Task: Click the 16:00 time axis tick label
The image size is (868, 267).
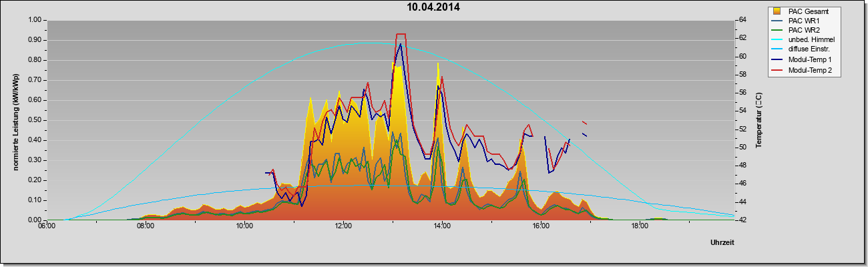Action: [541, 226]
